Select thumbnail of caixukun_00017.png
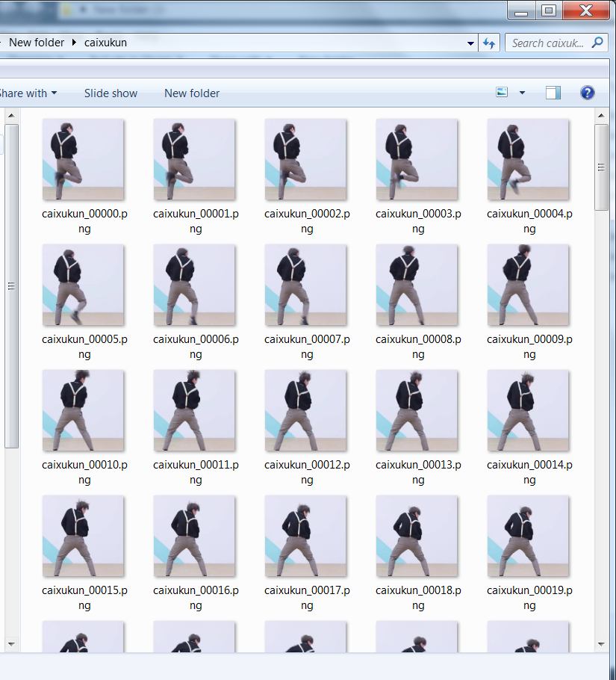This screenshot has width=616, height=680. pos(306,536)
